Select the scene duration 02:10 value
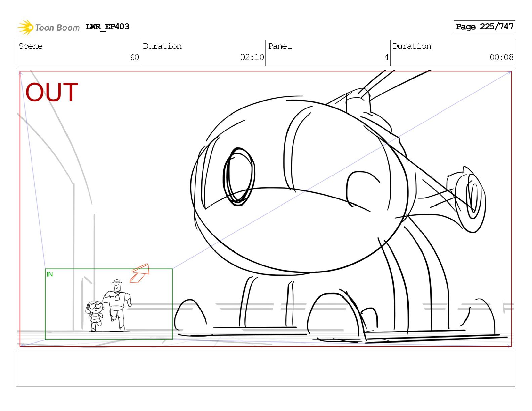 tap(252, 57)
